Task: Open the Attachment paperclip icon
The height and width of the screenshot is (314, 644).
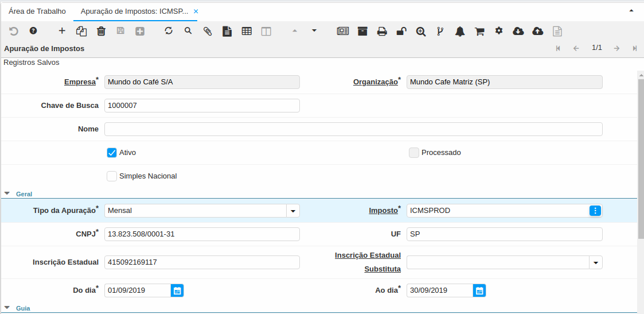Action: (x=208, y=31)
